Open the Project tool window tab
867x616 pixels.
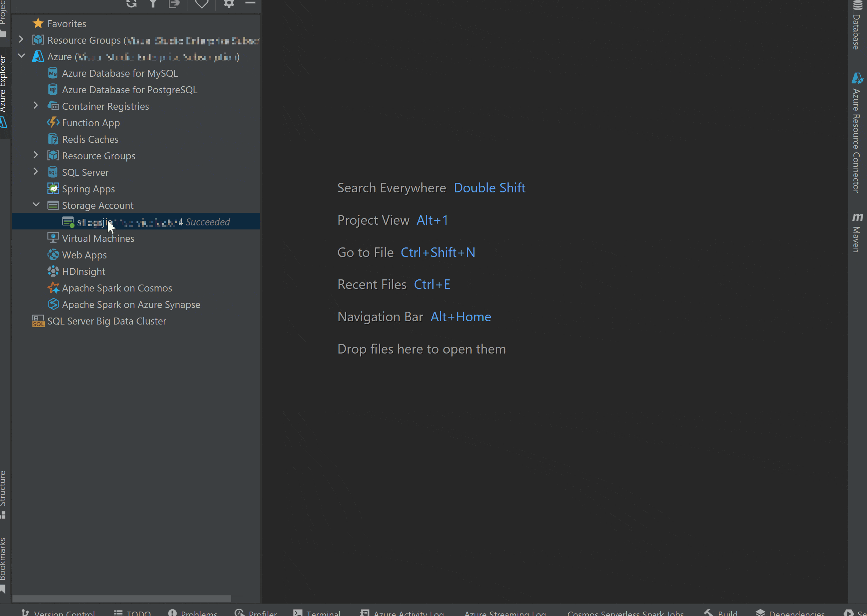click(4, 19)
